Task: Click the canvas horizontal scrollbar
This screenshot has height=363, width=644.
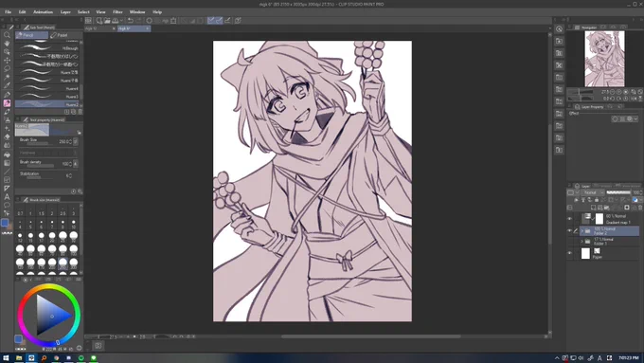Action: click(x=370, y=336)
